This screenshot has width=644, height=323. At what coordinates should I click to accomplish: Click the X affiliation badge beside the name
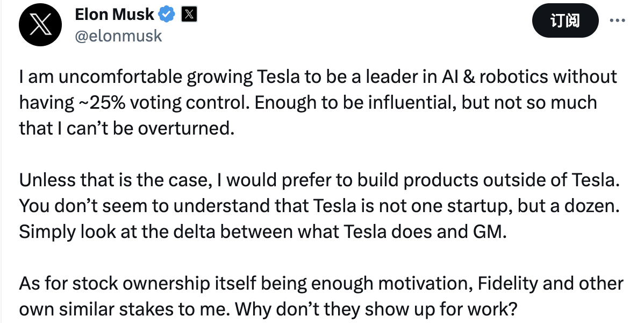tap(189, 15)
